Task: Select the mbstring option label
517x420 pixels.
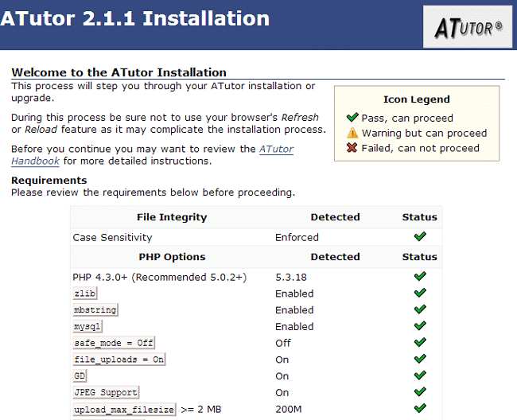Action: pos(95,310)
